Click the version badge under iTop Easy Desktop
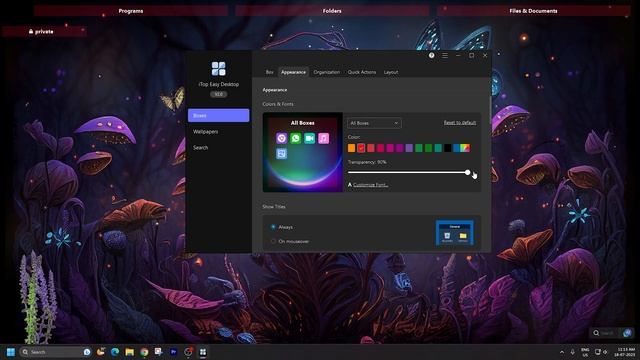 pyautogui.click(x=218, y=94)
